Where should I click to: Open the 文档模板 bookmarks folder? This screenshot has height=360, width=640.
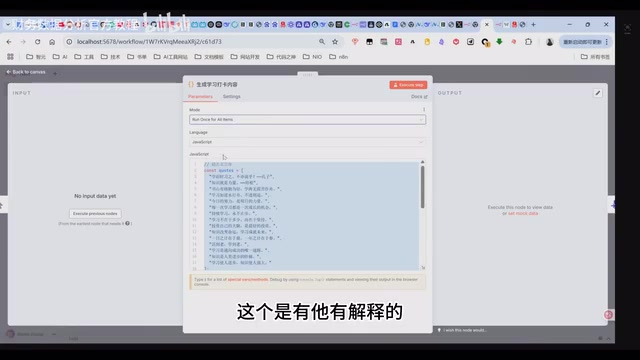209,57
